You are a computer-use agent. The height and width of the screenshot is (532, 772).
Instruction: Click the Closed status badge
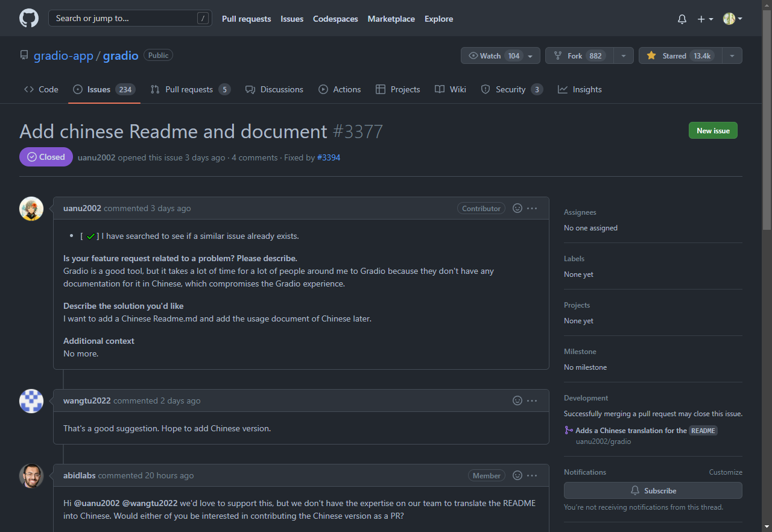click(x=46, y=157)
